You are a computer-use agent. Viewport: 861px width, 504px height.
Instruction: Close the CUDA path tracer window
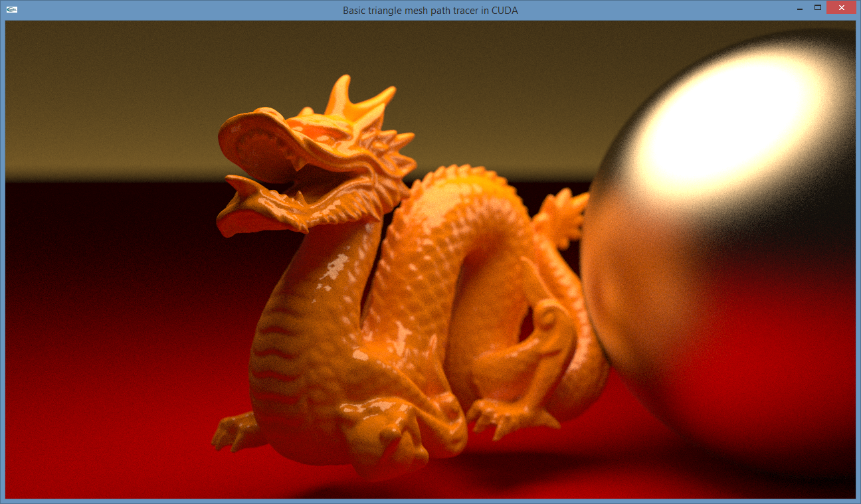[x=841, y=8]
